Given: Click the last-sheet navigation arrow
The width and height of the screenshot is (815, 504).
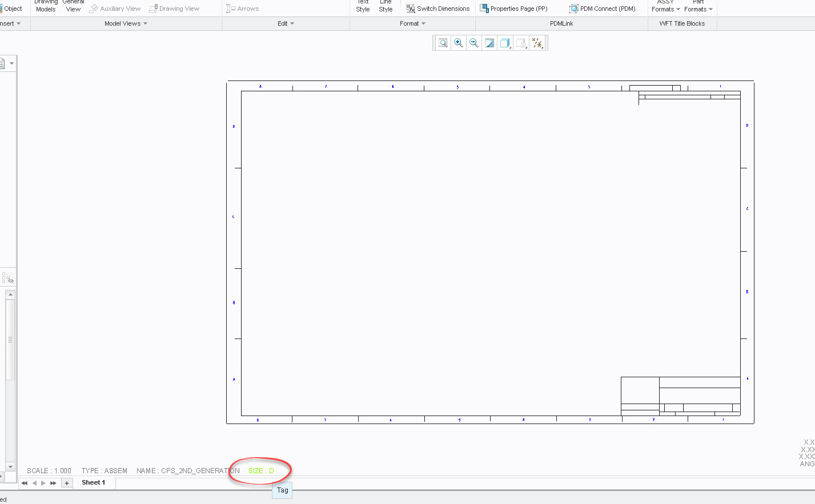Looking at the screenshot, I should tap(53, 482).
